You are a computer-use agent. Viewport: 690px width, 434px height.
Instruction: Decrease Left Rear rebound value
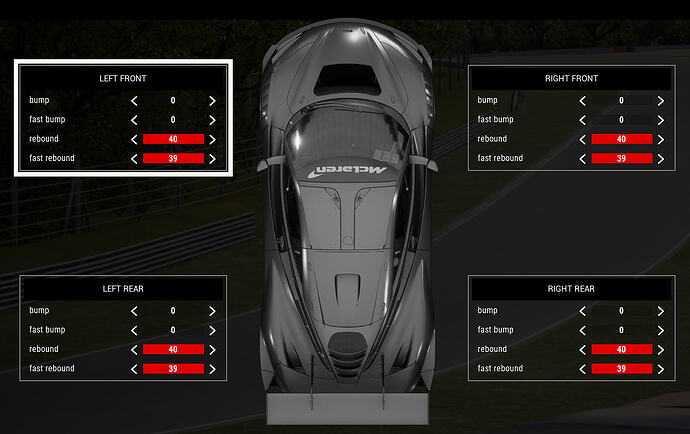click(134, 350)
